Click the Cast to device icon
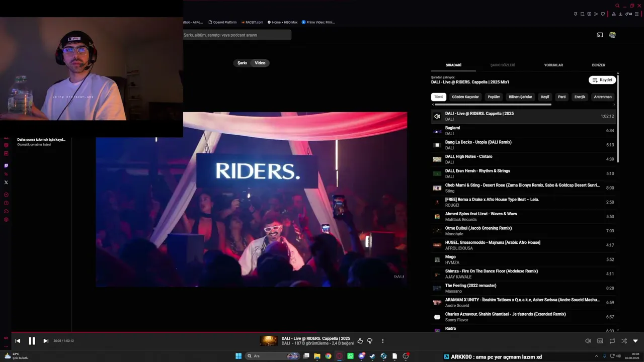The height and width of the screenshot is (362, 644). [600, 35]
